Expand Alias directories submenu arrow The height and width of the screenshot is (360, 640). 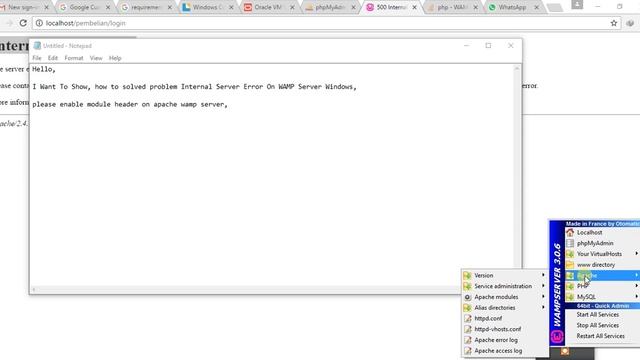click(x=543, y=307)
